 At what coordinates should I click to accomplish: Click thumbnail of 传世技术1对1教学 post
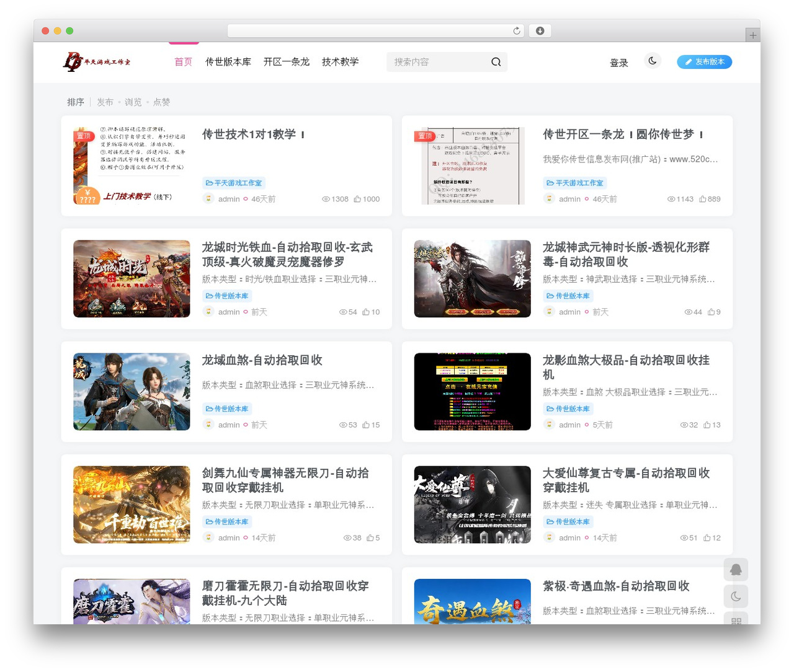click(x=132, y=166)
